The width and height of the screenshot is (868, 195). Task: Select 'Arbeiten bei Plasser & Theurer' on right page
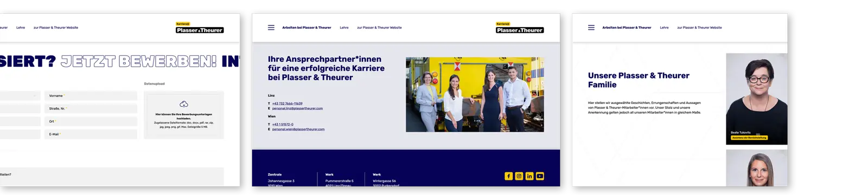point(627,28)
